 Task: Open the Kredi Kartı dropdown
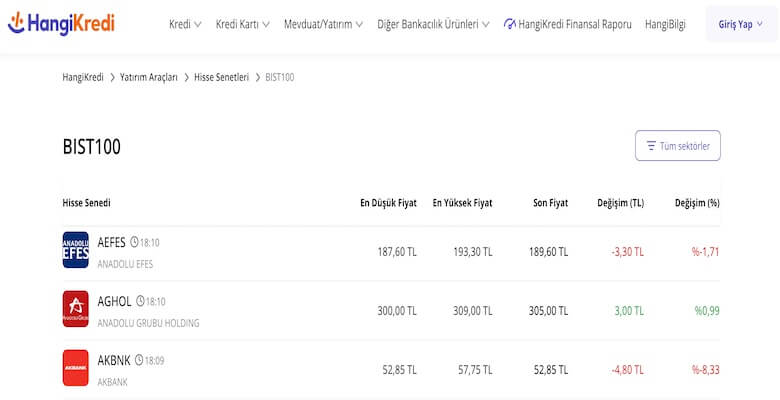click(242, 24)
